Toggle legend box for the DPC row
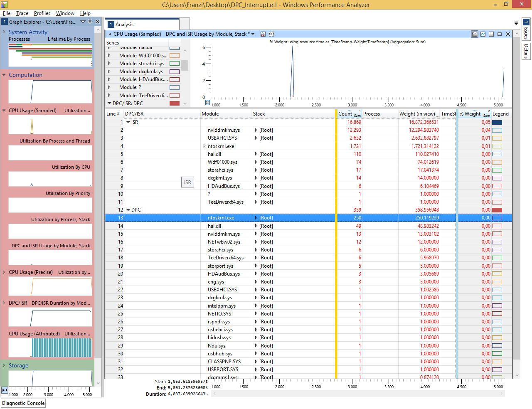Viewport: 532px width, 409px height. point(497,210)
